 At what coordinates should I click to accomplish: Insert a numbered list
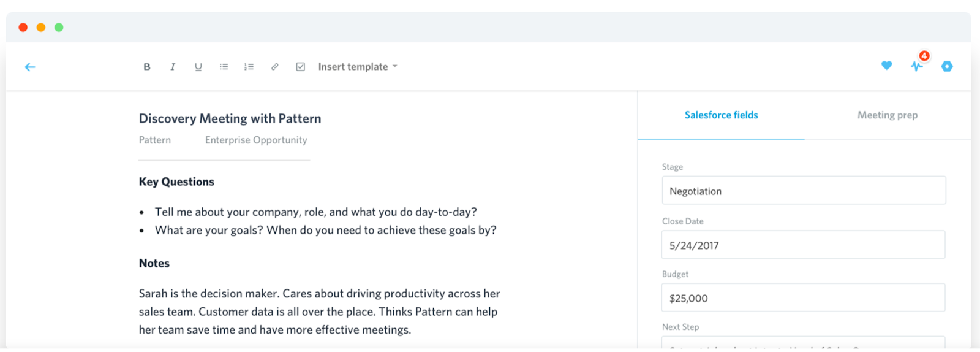249,67
